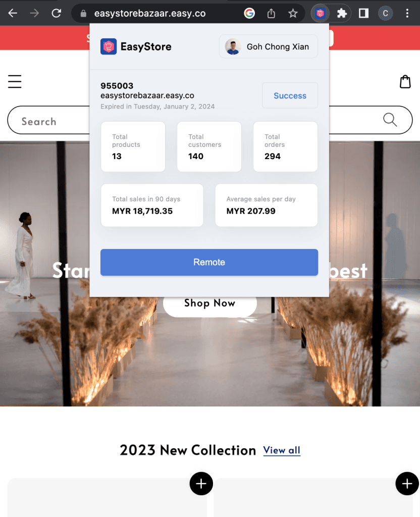Open the shopping bag cart
Viewport: 420px width, 517px height.
[405, 82]
